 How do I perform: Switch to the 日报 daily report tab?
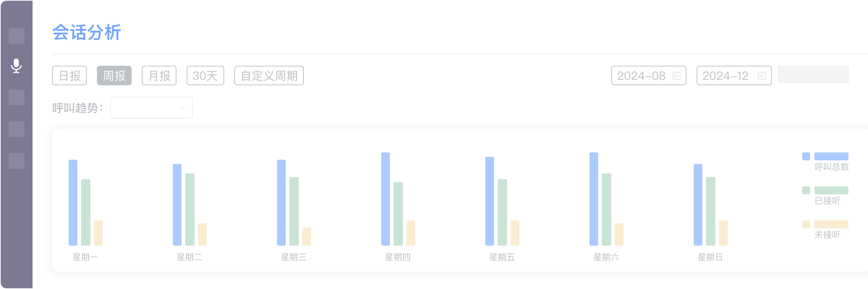(x=69, y=76)
